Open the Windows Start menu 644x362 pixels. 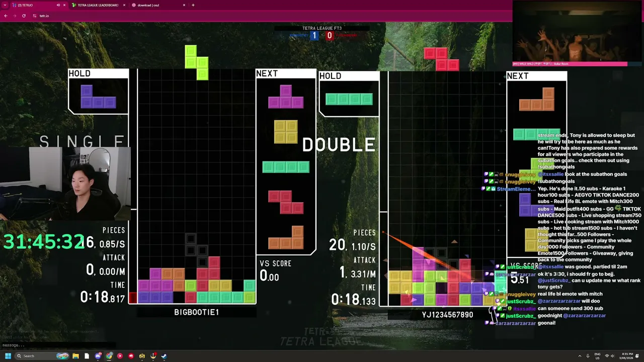click(x=8, y=356)
